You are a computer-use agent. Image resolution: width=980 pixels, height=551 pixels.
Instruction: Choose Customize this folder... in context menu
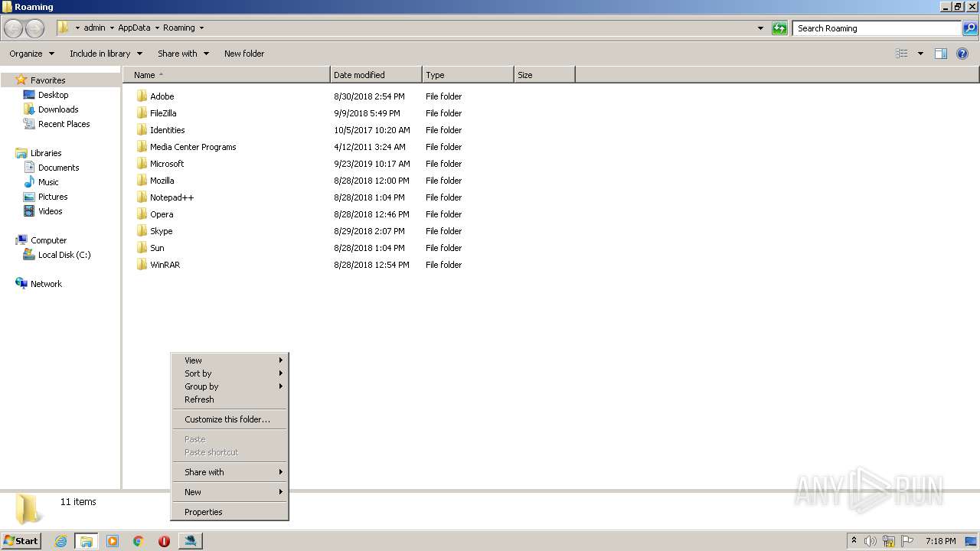[x=229, y=419]
